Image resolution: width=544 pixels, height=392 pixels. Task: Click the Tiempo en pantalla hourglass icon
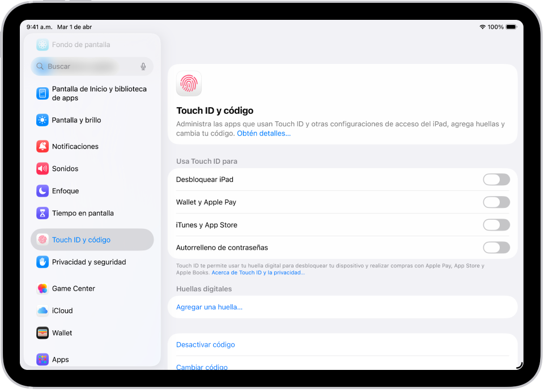[x=42, y=213]
